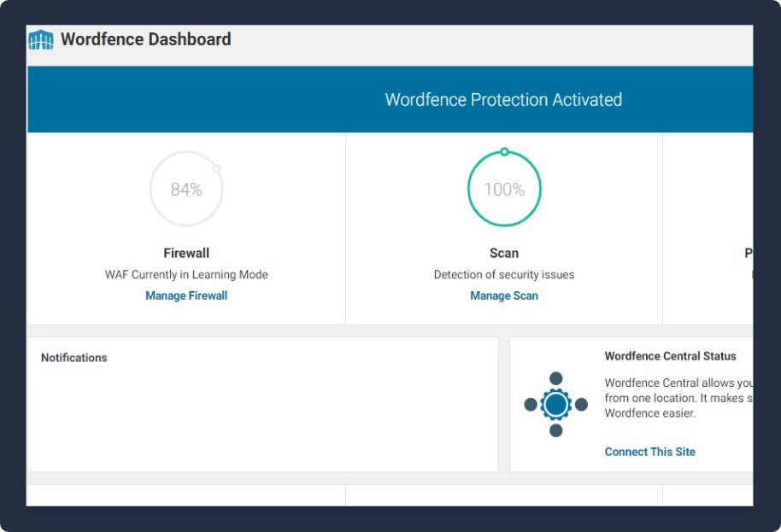This screenshot has height=532, width=781.
Task: Select the Connect This Site link
Action: pos(649,452)
